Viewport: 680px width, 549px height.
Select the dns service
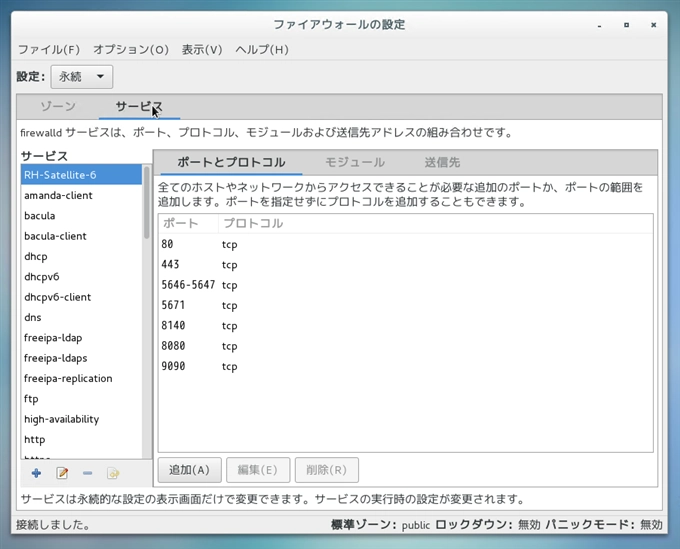point(82,317)
